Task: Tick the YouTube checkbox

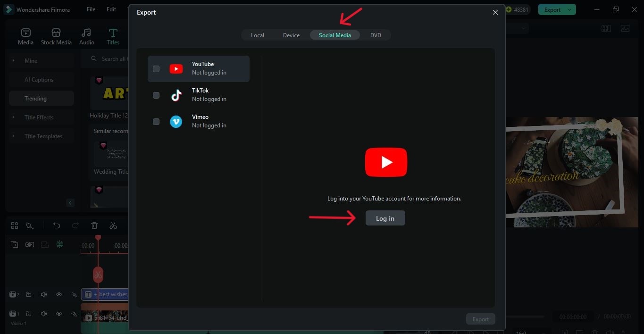Action: 156,69
